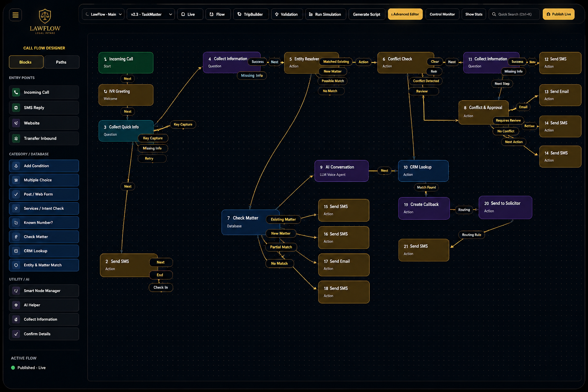
Task: Toggle the Advanced Editor mode
Action: pos(405,14)
